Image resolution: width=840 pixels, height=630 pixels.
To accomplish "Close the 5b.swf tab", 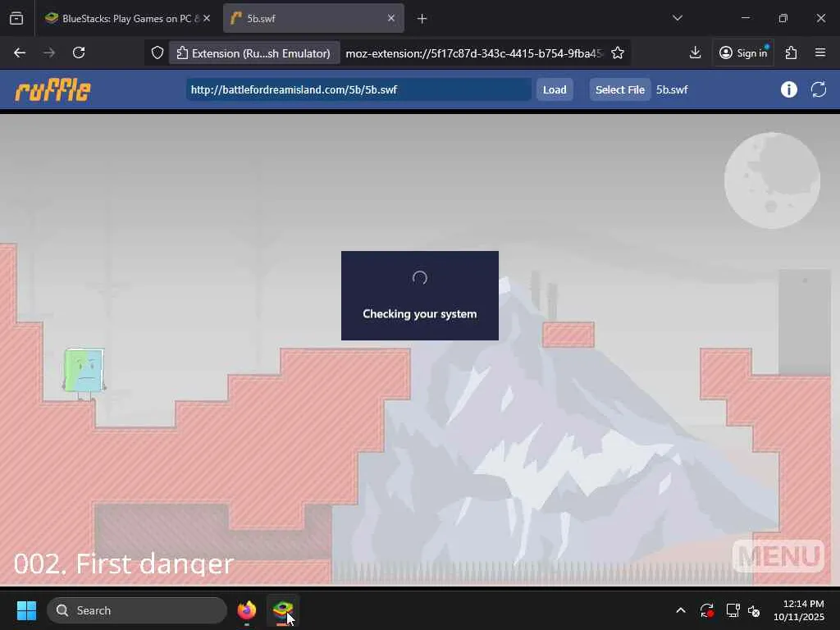I will (391, 18).
